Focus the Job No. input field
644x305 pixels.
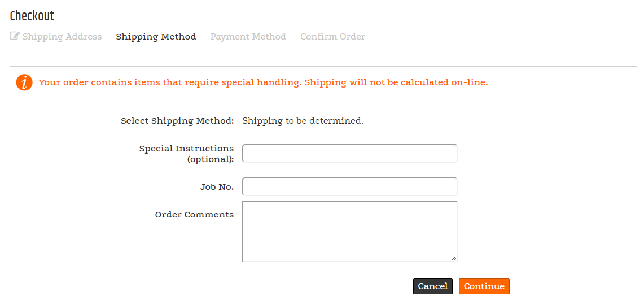tap(349, 187)
